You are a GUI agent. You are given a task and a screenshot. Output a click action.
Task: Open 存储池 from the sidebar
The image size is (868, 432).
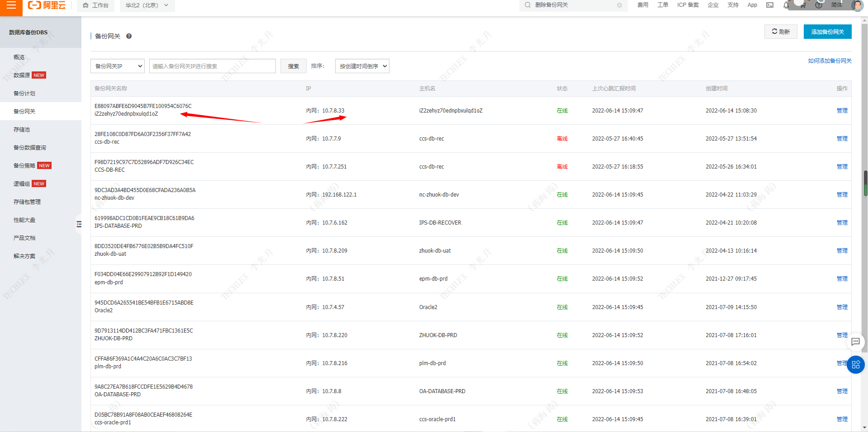click(22, 129)
